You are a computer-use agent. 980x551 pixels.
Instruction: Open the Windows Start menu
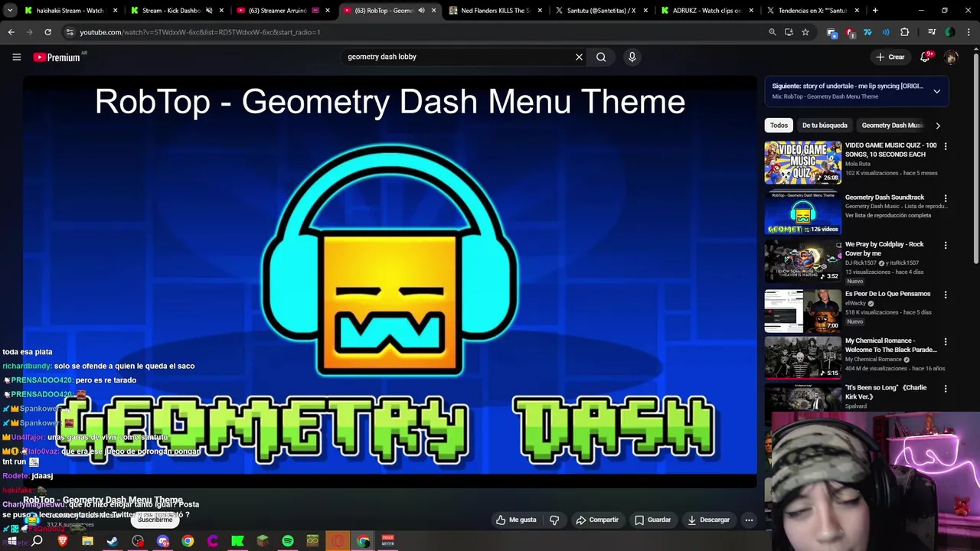(x=11, y=541)
